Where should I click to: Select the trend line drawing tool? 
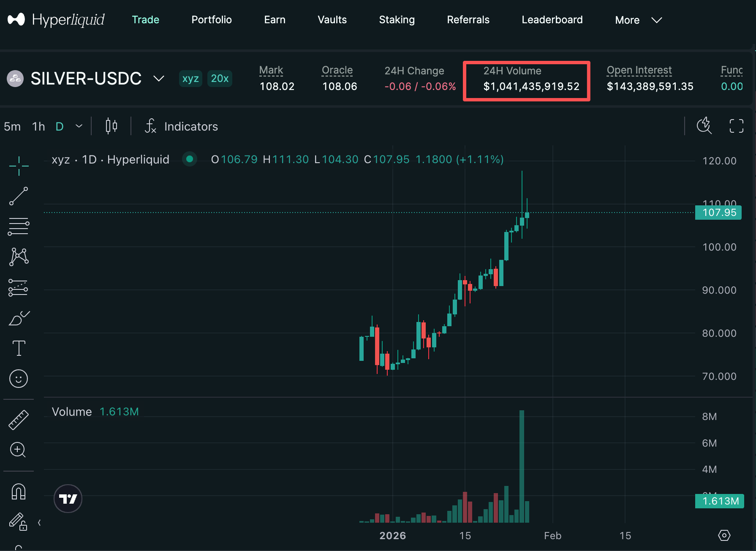click(19, 196)
